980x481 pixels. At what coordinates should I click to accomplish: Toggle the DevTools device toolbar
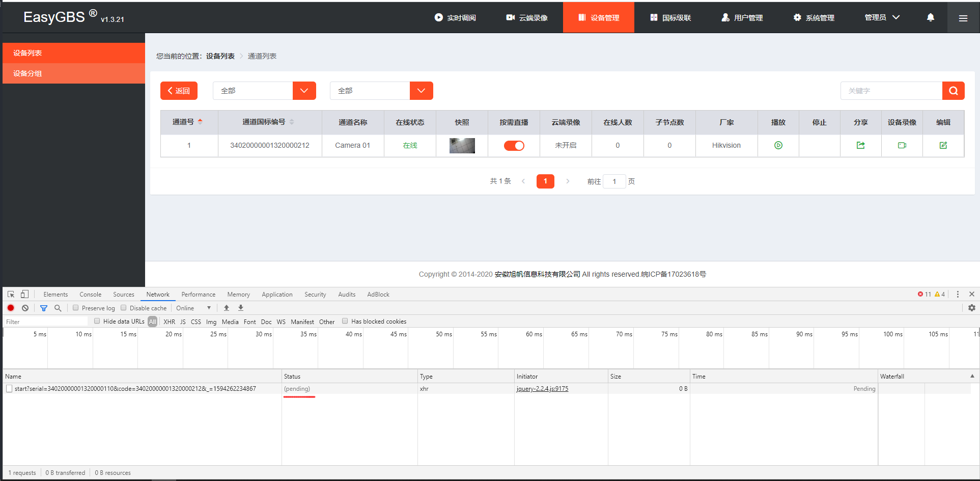[x=24, y=295]
